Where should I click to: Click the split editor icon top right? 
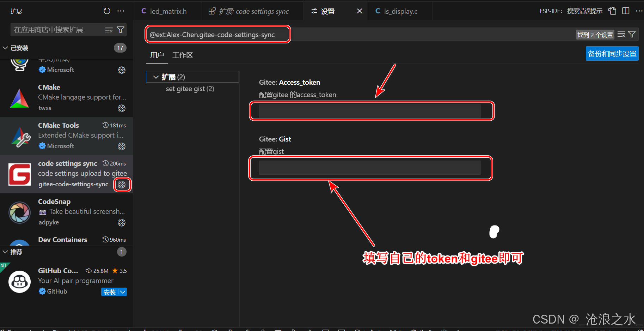626,11
